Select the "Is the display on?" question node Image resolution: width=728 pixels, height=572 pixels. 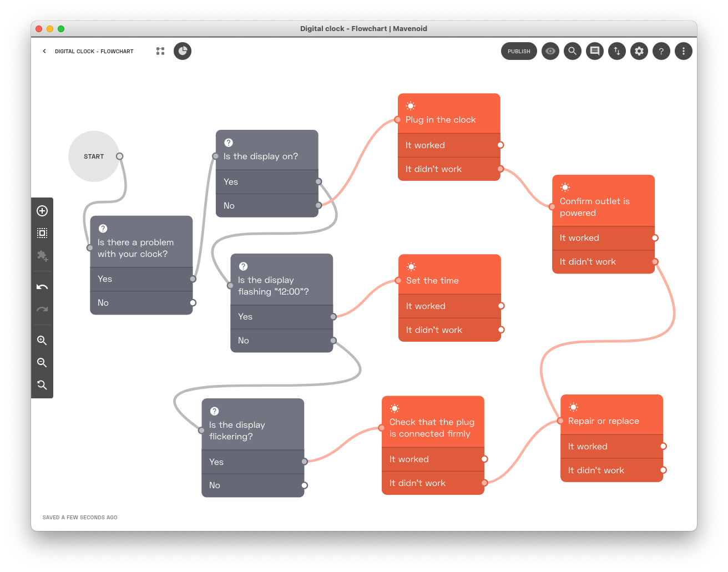click(x=267, y=150)
